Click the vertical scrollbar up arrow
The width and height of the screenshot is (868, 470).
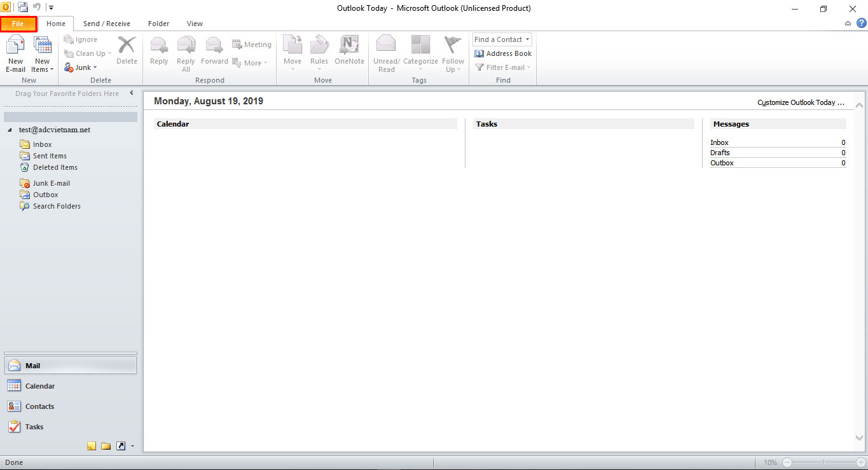[x=859, y=105]
